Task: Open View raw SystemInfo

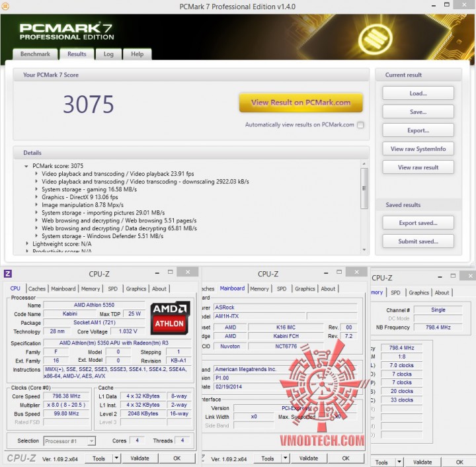Action: coord(418,149)
